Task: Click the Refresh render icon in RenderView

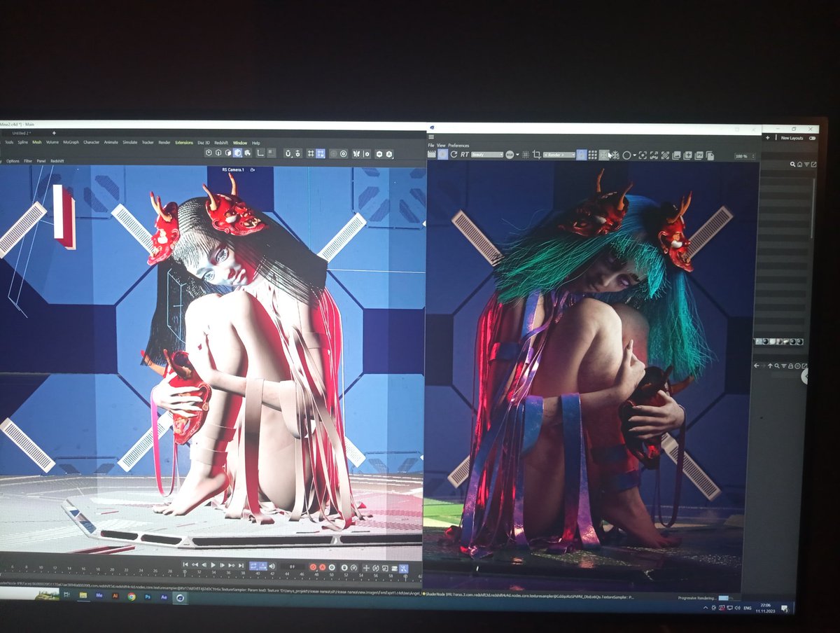Action: click(x=454, y=155)
